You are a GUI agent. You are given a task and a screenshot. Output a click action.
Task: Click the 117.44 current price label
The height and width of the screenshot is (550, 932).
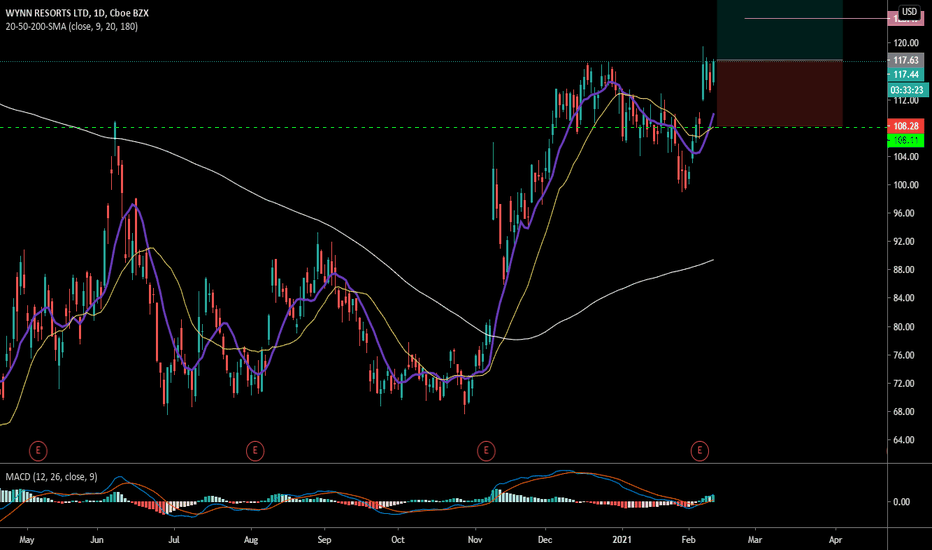point(906,74)
